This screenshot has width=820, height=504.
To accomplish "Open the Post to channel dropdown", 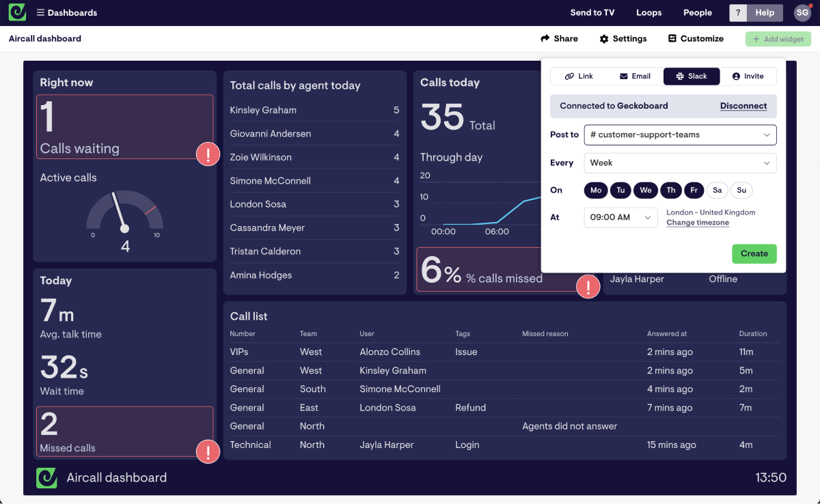I will point(681,135).
